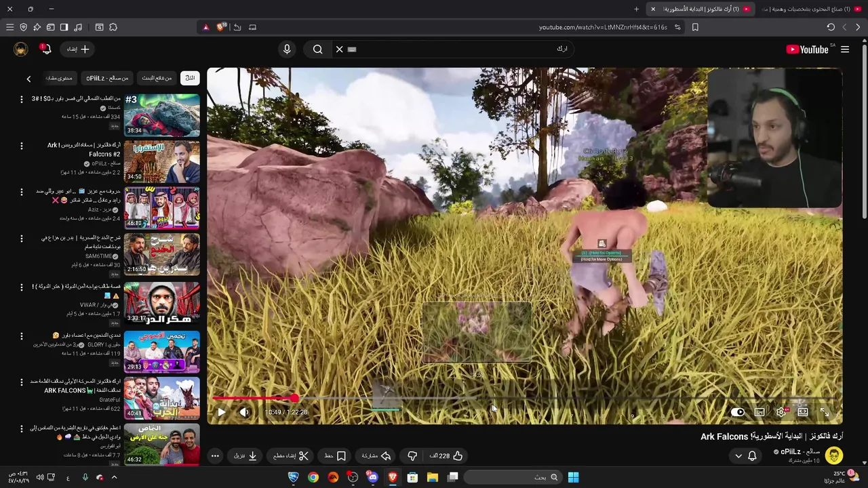
Task: Open options for the GLORY video
Action: (21, 335)
